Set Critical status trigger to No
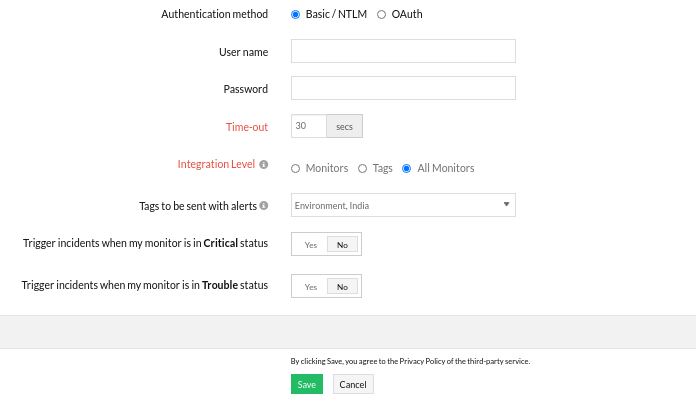 pos(342,245)
